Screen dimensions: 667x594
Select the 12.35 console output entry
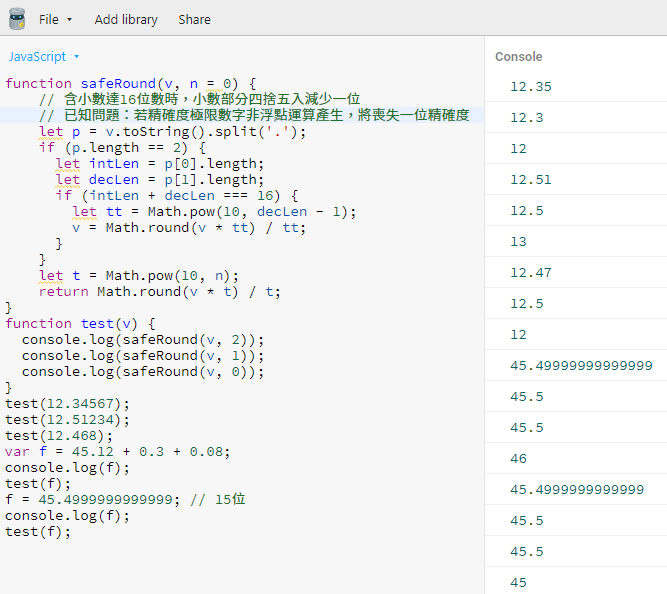pos(530,87)
